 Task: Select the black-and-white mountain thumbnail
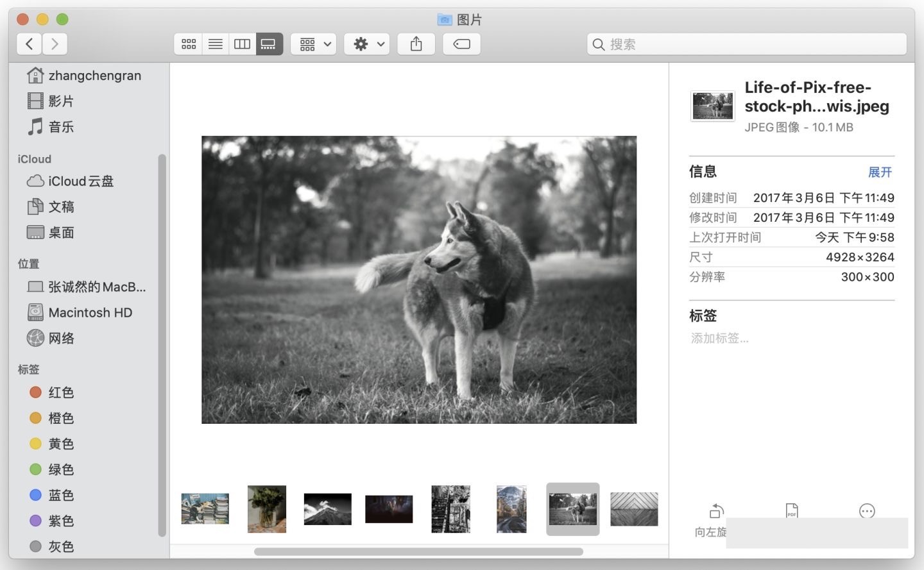(x=327, y=509)
